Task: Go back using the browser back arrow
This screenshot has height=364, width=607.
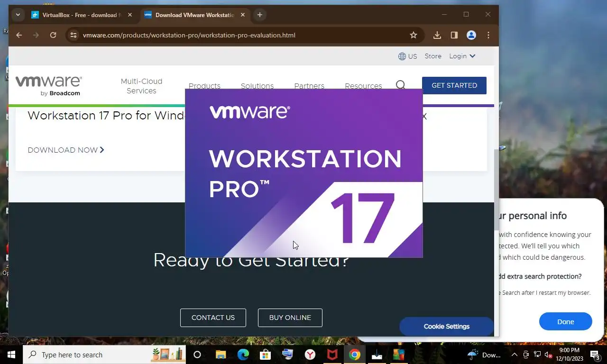Action: pos(19,35)
